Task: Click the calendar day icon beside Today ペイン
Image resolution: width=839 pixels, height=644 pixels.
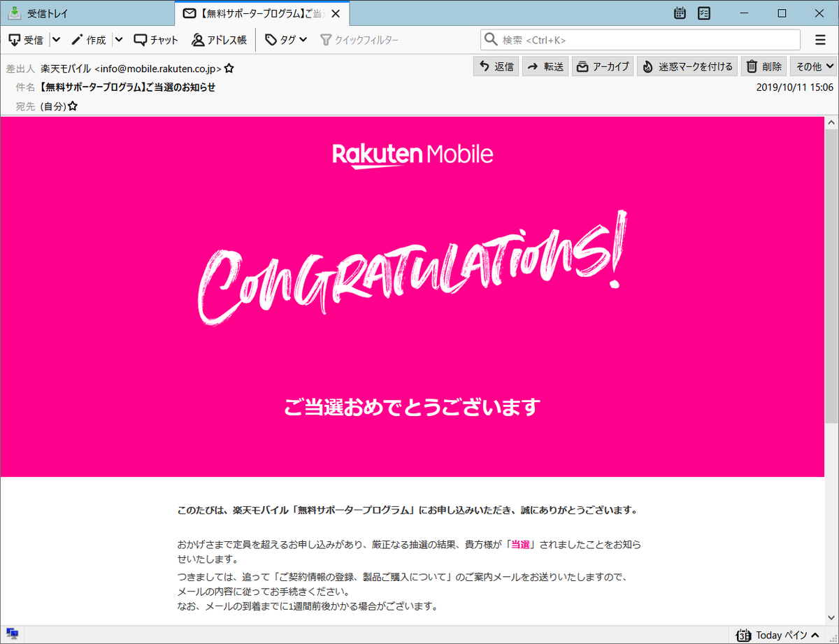Action: [x=744, y=635]
